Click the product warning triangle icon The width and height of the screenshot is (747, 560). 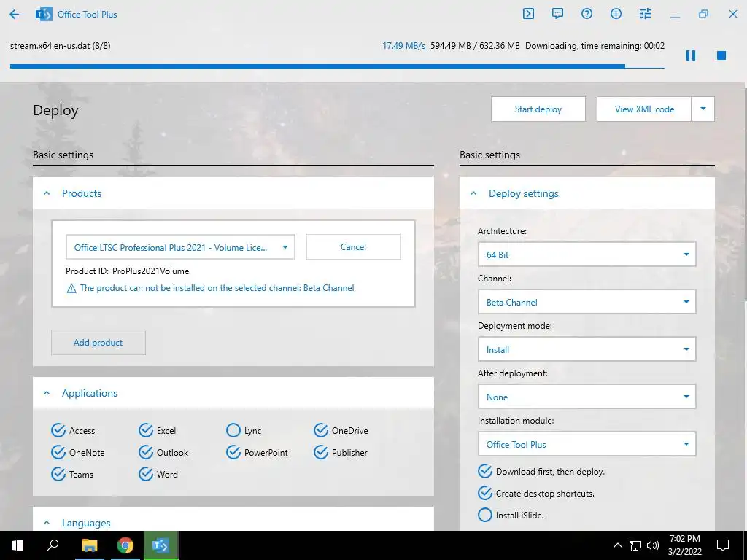71,289
